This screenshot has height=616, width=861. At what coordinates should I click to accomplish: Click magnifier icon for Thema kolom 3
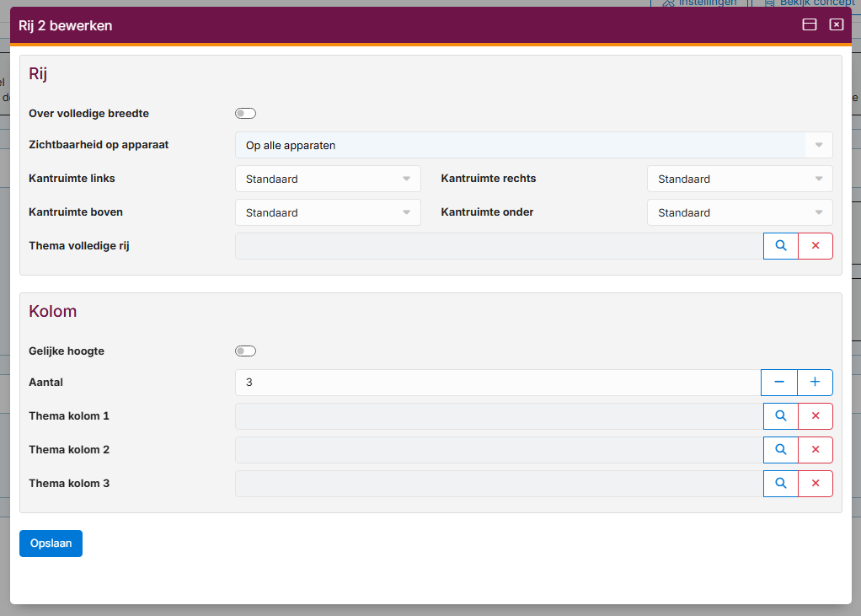click(781, 484)
